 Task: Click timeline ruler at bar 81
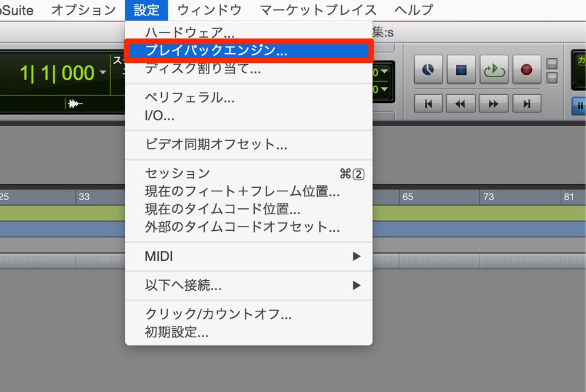569,197
